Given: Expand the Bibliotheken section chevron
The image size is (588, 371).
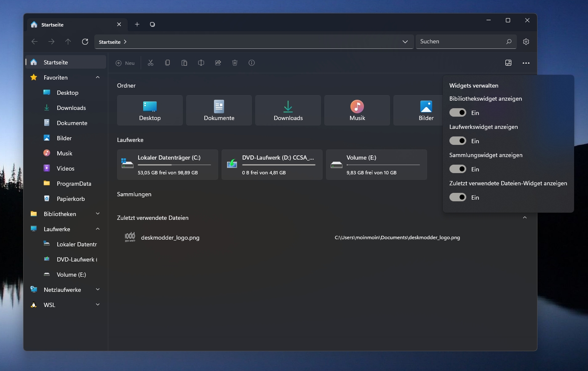Looking at the screenshot, I should pos(98,214).
